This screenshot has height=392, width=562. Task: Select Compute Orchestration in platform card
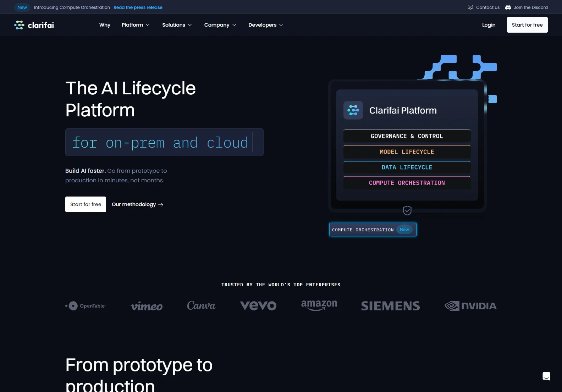(x=407, y=183)
